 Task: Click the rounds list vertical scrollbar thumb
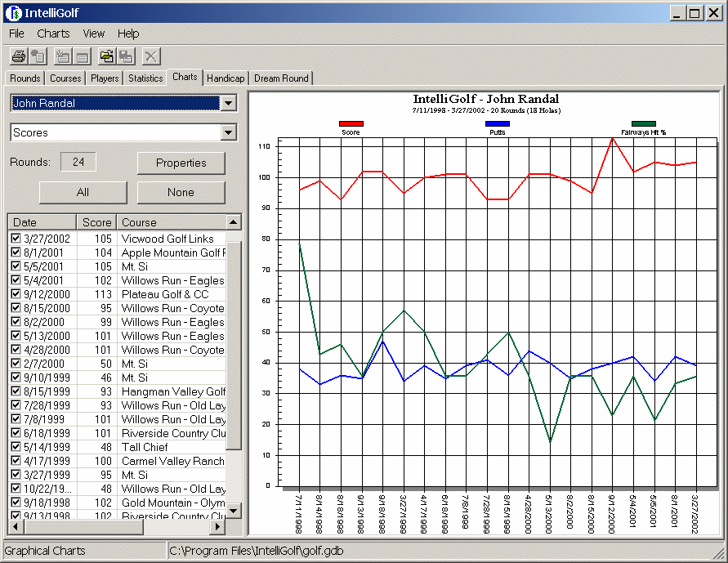pos(234,344)
